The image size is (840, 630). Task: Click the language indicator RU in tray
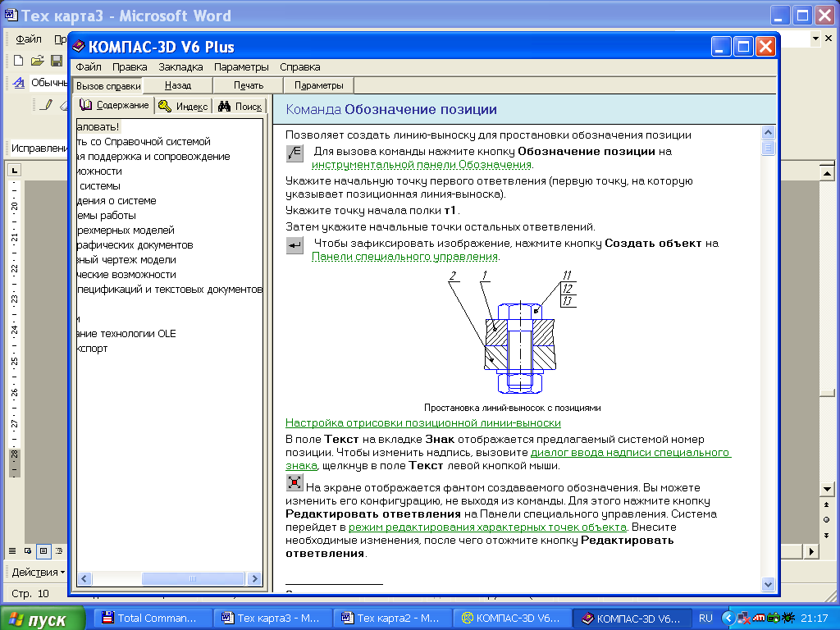click(x=705, y=619)
